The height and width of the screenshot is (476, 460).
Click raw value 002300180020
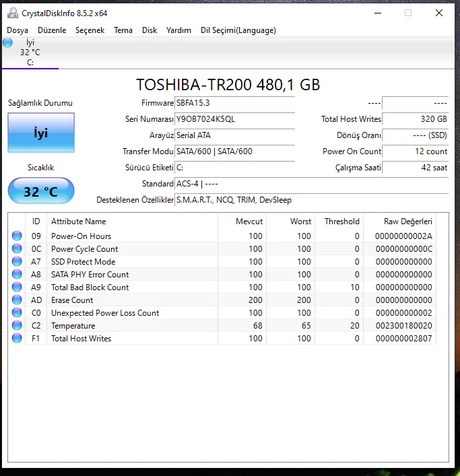[404, 326]
